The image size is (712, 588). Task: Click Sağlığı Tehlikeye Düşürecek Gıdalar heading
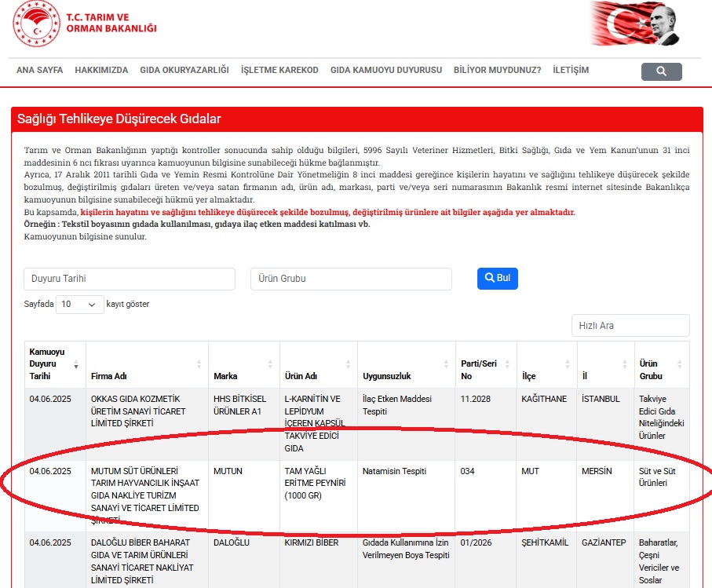click(119, 119)
